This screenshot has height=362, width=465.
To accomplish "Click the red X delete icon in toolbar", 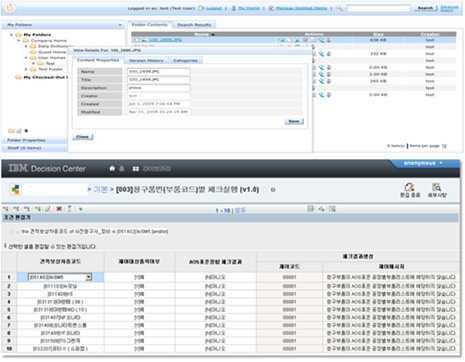I will tap(59, 209).
